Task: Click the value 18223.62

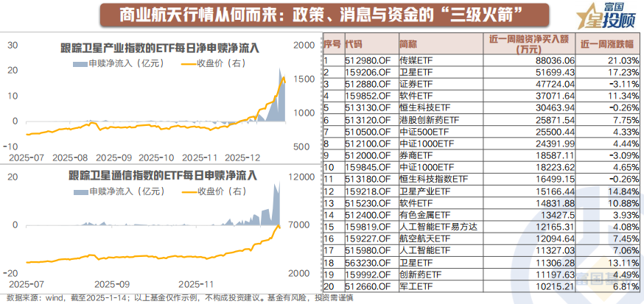Action: pyautogui.click(x=555, y=167)
